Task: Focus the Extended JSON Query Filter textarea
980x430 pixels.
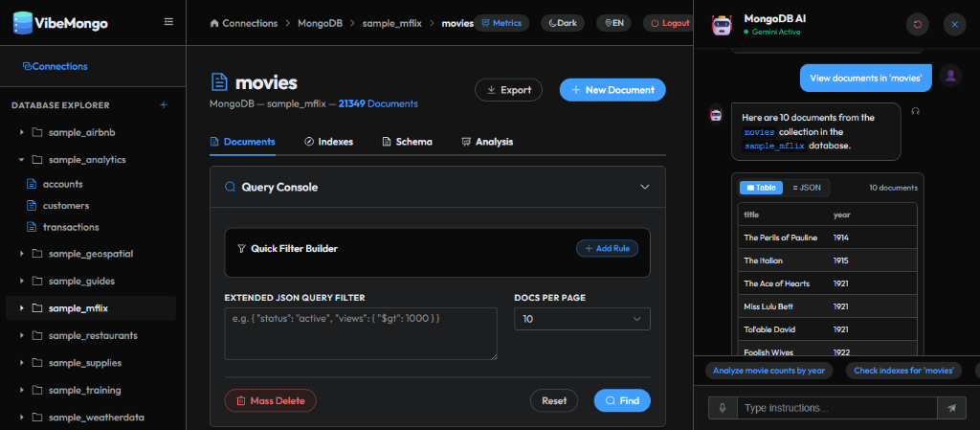Action: [x=361, y=333]
